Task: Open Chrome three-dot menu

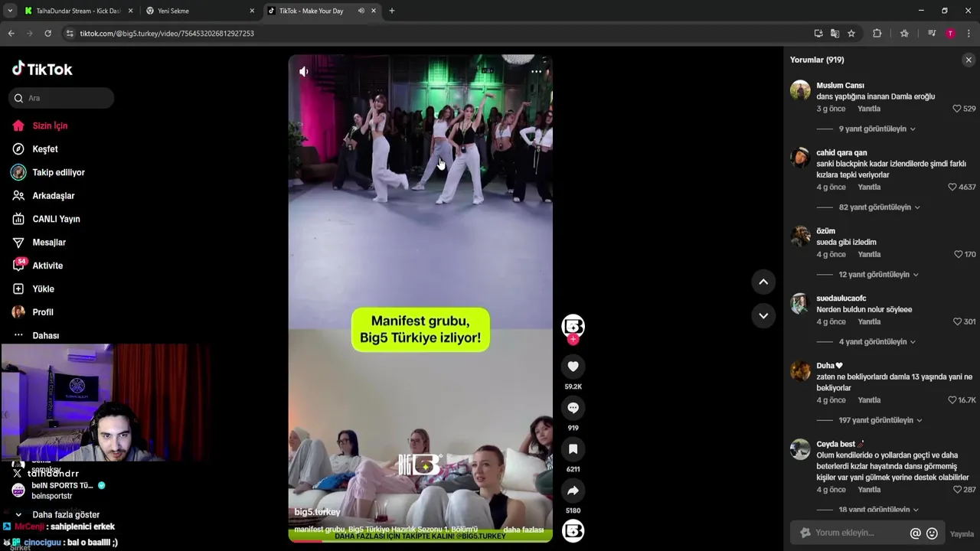Action: (x=969, y=34)
